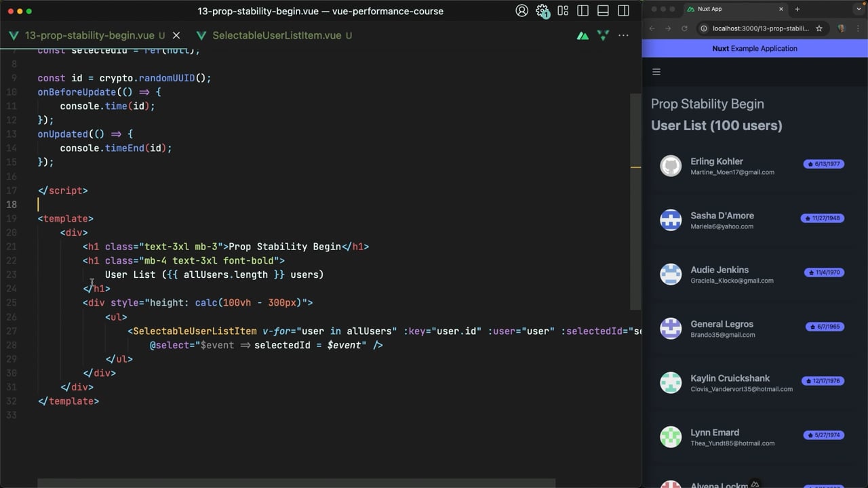Bookmark this page with the star icon
The width and height of the screenshot is (868, 488).
tap(819, 28)
